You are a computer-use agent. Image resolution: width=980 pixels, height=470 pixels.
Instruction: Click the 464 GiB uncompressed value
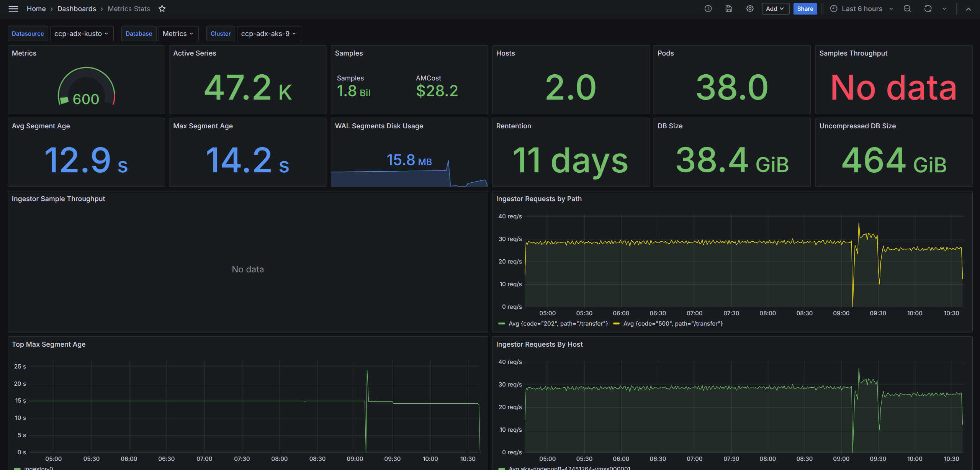(893, 160)
